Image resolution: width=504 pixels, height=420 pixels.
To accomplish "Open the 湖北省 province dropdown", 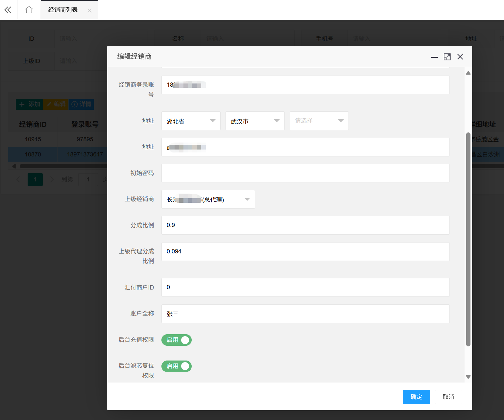I will [x=191, y=121].
